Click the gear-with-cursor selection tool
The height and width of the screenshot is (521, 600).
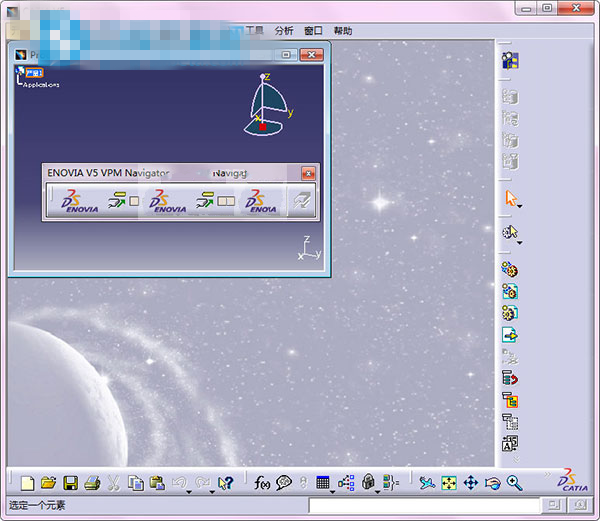pyautogui.click(x=510, y=232)
